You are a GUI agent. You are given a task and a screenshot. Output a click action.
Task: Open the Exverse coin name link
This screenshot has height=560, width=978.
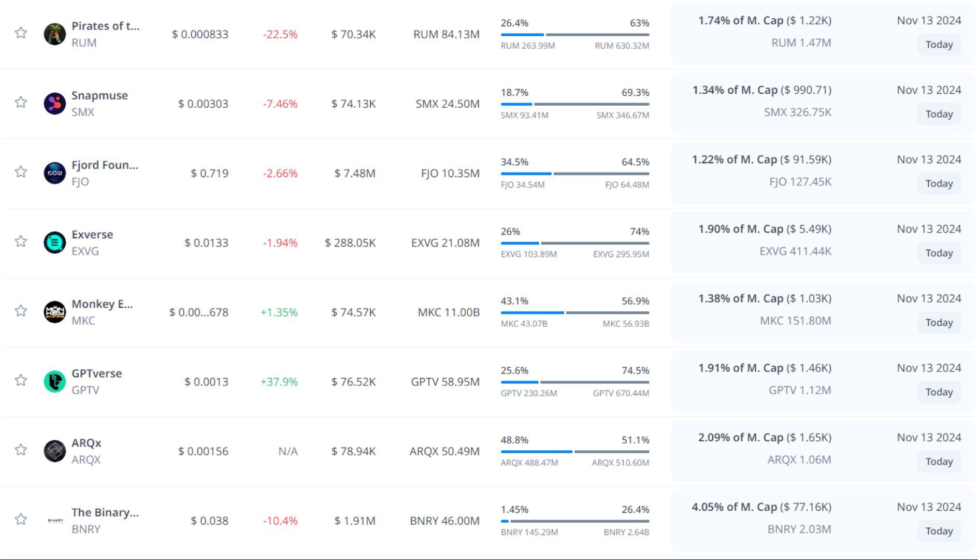pyautogui.click(x=92, y=235)
